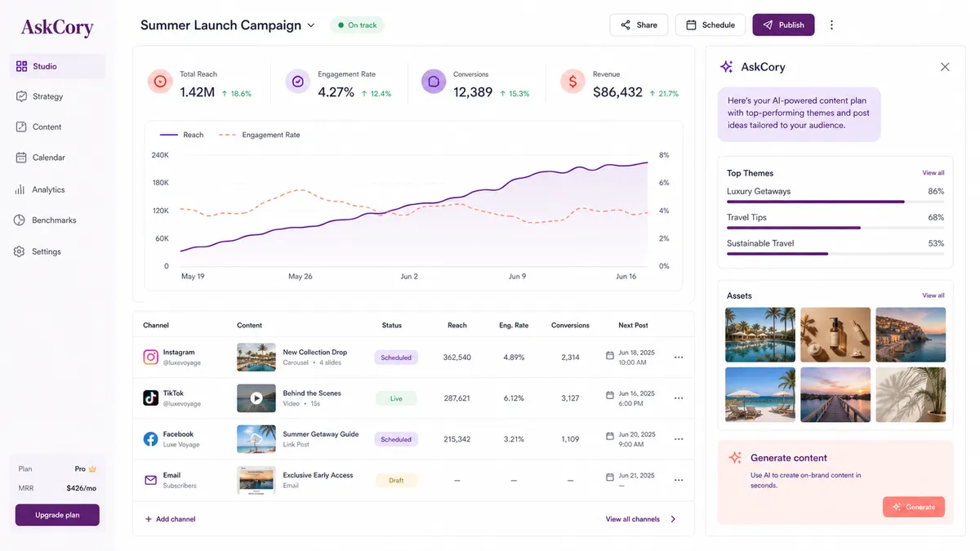Open the coastal town sunset asset
The height and width of the screenshot is (551, 980).
click(x=911, y=335)
